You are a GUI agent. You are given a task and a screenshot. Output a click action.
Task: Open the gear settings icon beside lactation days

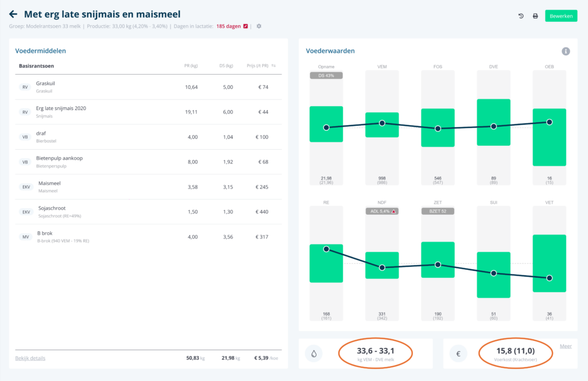[259, 26]
